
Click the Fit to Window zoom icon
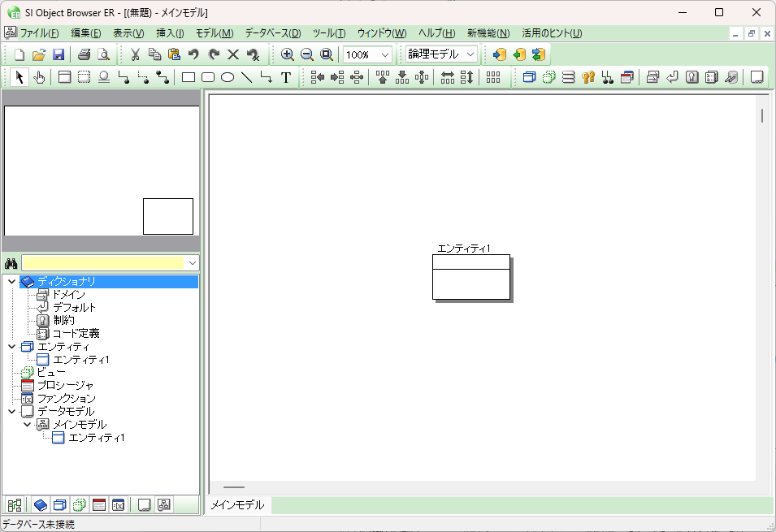(327, 54)
